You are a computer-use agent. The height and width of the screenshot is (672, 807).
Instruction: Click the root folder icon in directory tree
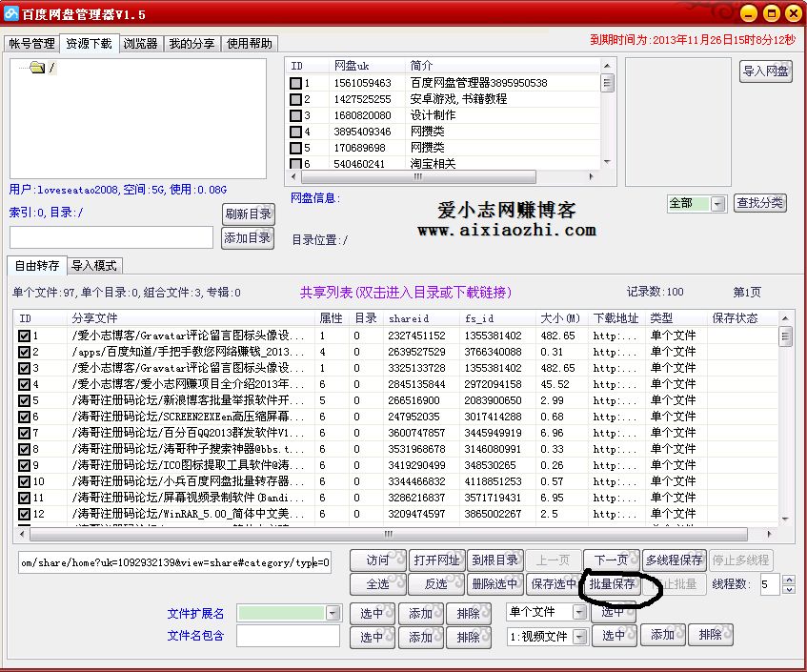(x=37, y=68)
